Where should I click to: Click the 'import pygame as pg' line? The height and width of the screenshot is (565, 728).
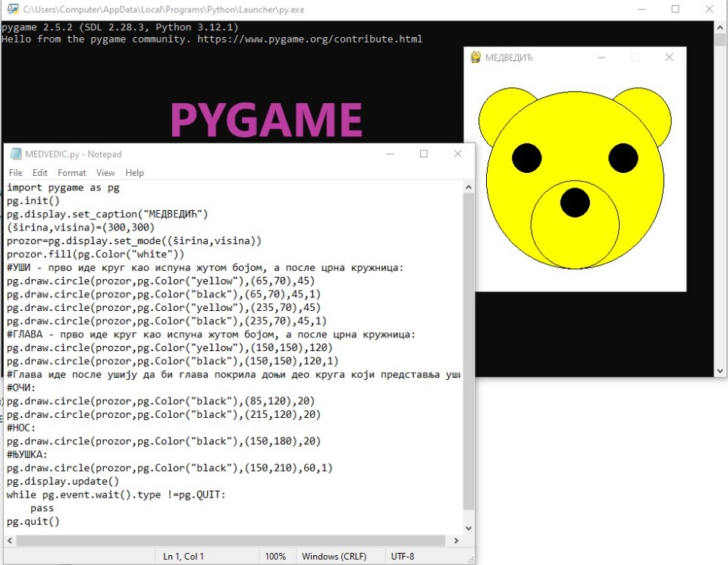pyautogui.click(x=63, y=187)
